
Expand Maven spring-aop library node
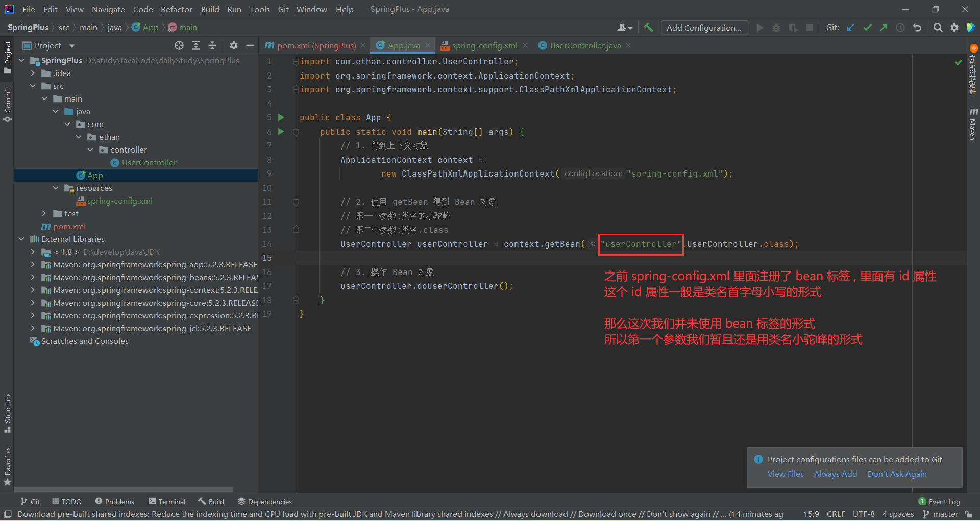33,264
